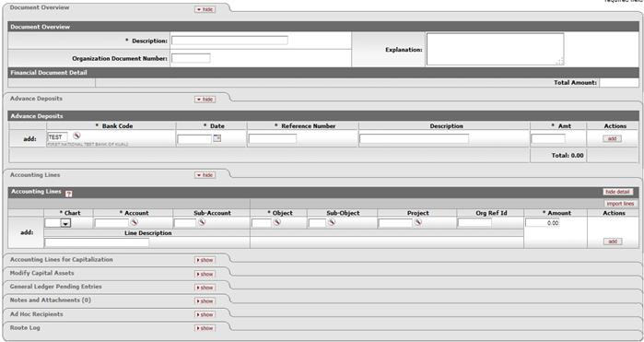Show the General Ledger Pending Entries tab

point(205,288)
